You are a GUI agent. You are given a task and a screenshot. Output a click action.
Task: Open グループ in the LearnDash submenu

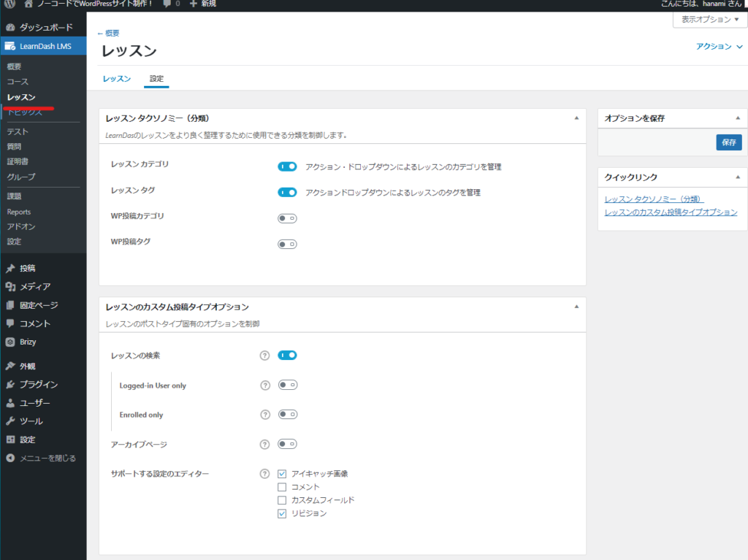(x=21, y=177)
